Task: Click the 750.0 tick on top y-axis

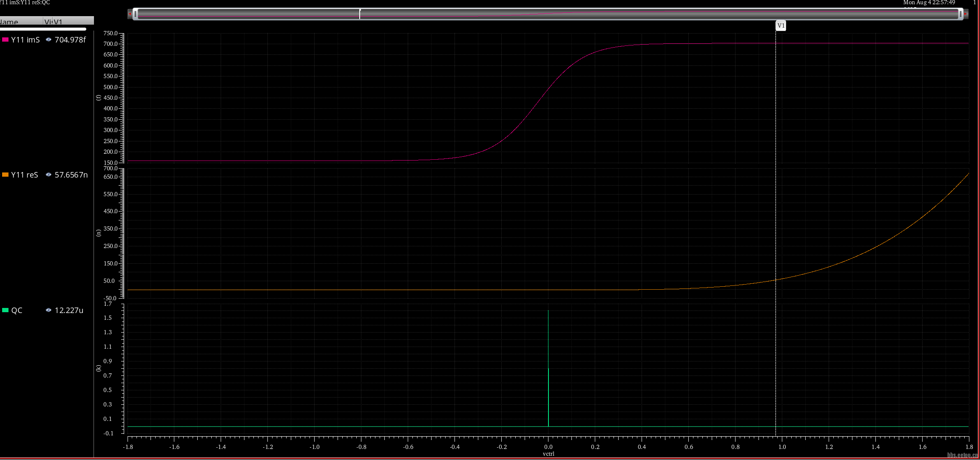Action: tap(111, 33)
